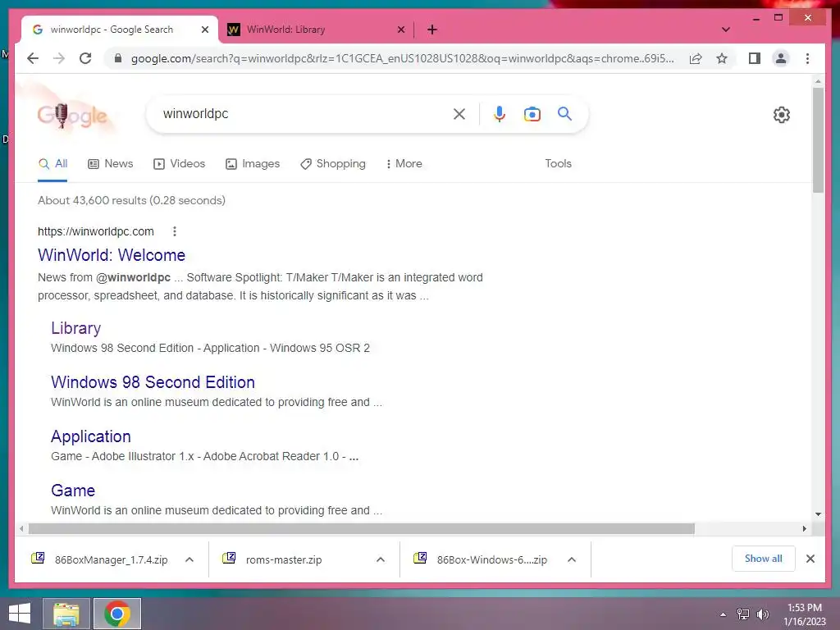The image size is (840, 630).
Task: Show hidden system tray icons
Action: pyautogui.click(x=723, y=614)
